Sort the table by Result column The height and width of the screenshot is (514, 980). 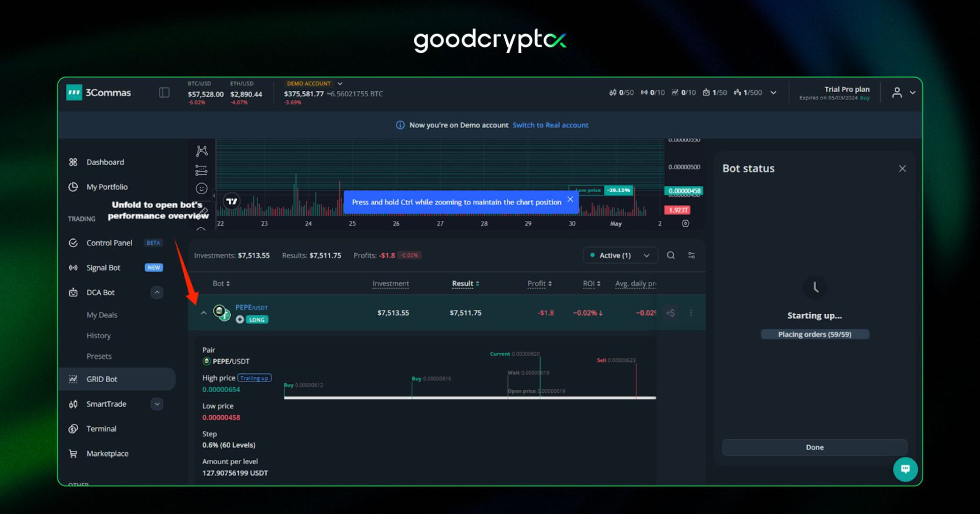465,284
